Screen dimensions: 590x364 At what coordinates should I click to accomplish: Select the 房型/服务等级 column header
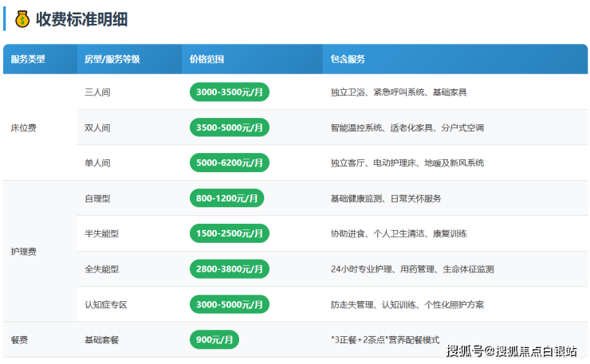pyautogui.click(x=112, y=59)
